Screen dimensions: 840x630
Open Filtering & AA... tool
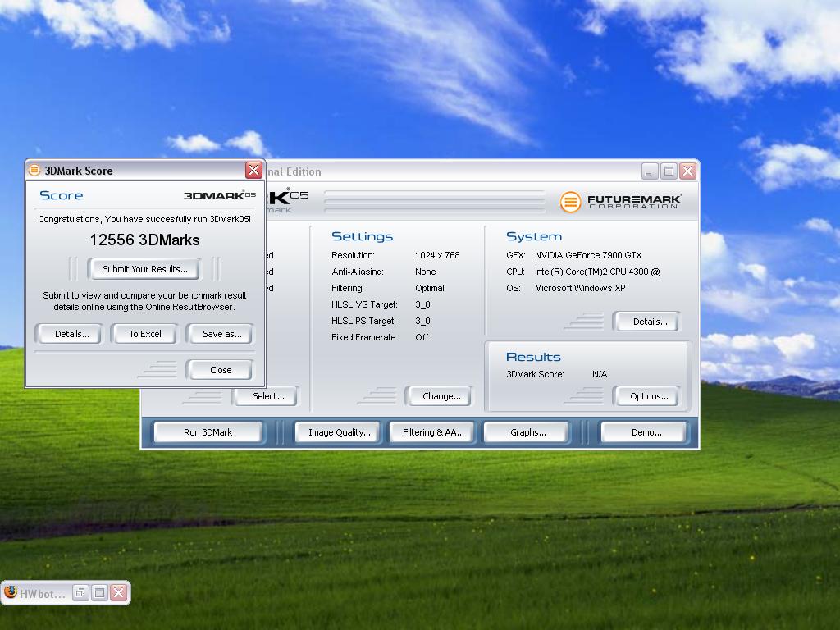[433, 432]
